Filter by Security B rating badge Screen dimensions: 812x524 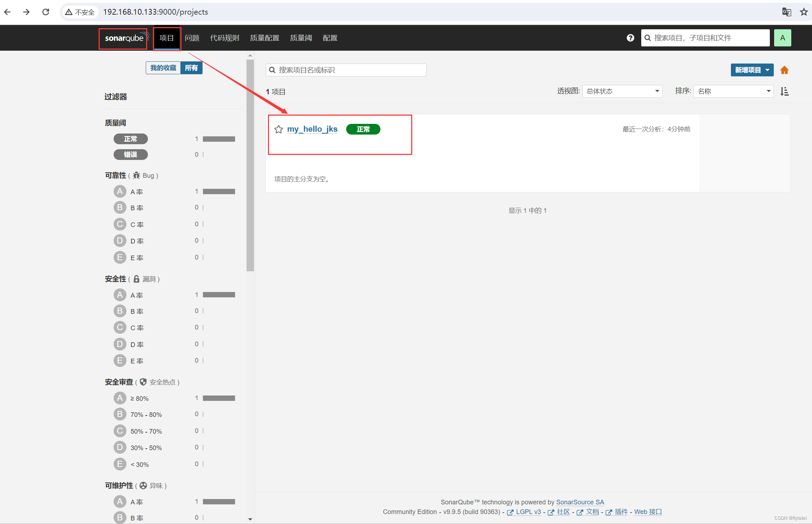pyautogui.click(x=120, y=311)
